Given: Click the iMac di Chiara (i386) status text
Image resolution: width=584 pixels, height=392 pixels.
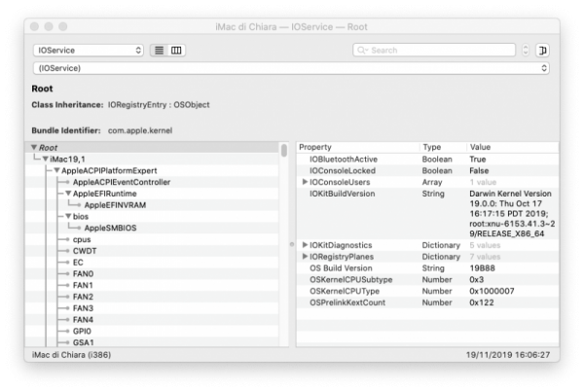Looking at the screenshot, I should (x=71, y=355).
